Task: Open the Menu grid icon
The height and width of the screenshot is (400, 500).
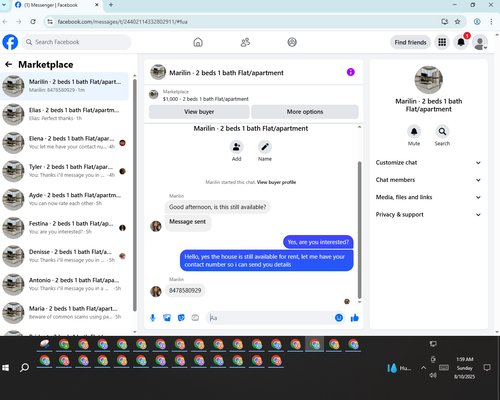Action: pyautogui.click(x=442, y=42)
